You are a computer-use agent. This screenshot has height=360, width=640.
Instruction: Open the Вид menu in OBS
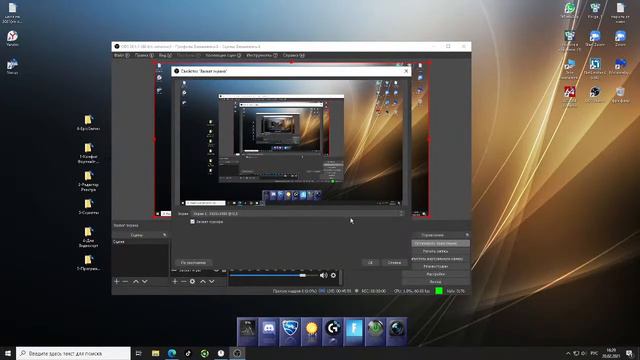point(165,55)
